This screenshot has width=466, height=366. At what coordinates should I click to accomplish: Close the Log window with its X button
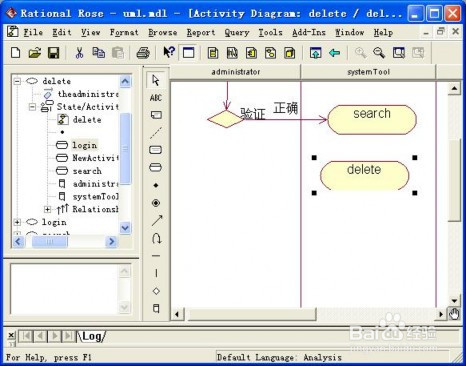point(11,335)
